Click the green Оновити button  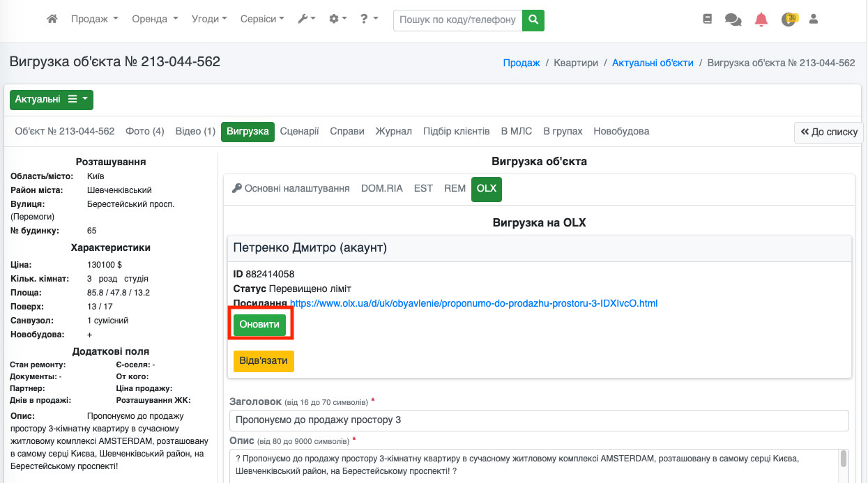259,325
